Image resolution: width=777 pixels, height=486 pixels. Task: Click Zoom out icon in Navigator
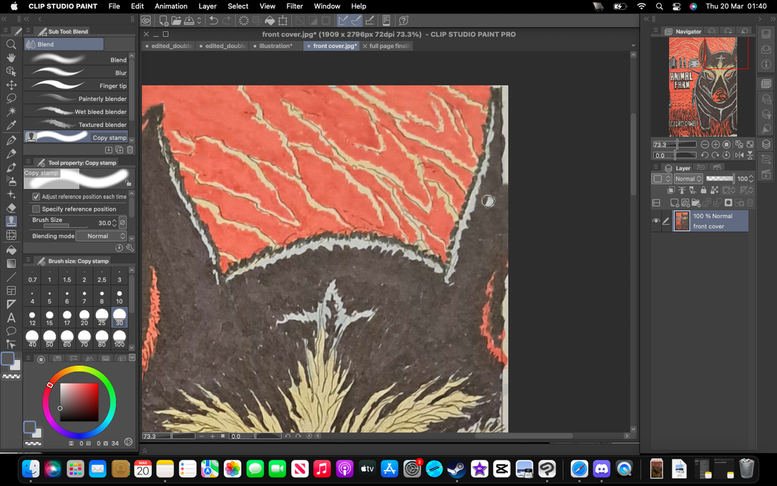pos(705,144)
